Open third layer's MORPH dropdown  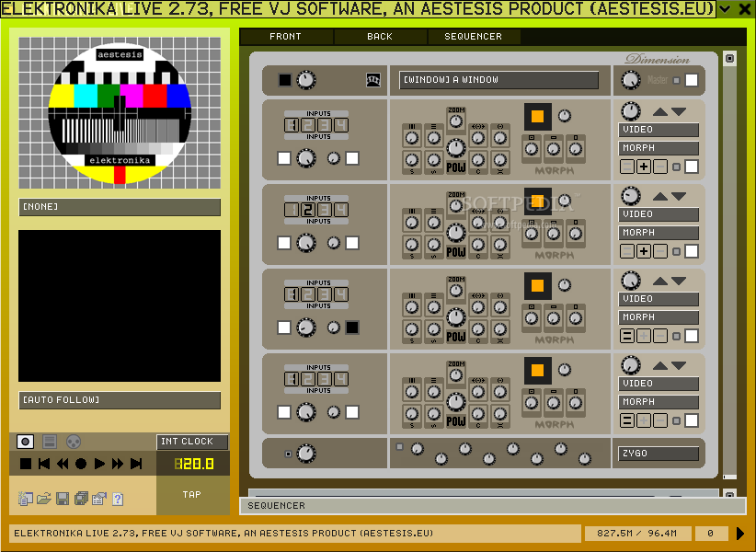pos(659,317)
